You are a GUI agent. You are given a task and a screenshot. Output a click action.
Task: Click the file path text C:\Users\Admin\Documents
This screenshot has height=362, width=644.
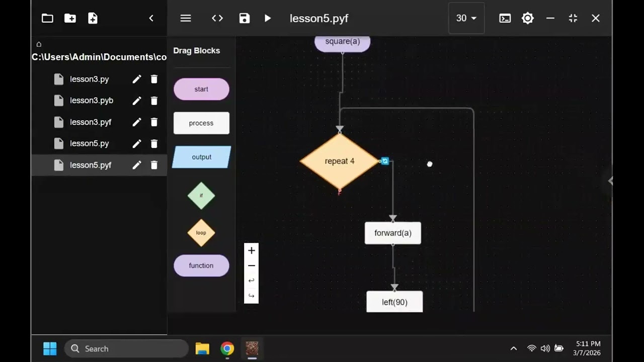pyautogui.click(x=99, y=57)
